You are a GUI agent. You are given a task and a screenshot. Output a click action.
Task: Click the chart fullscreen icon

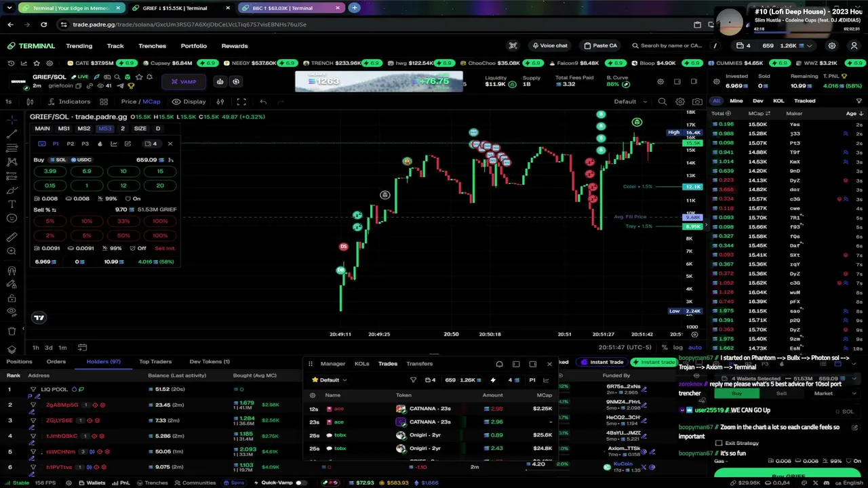point(241,102)
